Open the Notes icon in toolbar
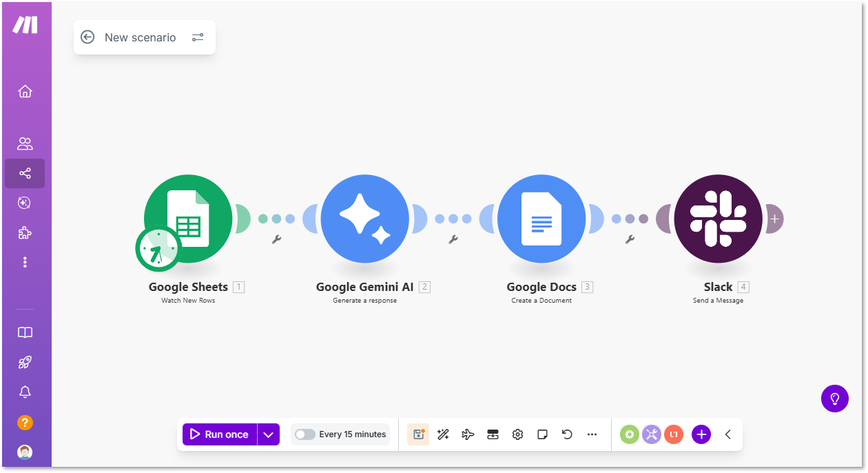Screen dimensions: 868x473 (x=542, y=434)
